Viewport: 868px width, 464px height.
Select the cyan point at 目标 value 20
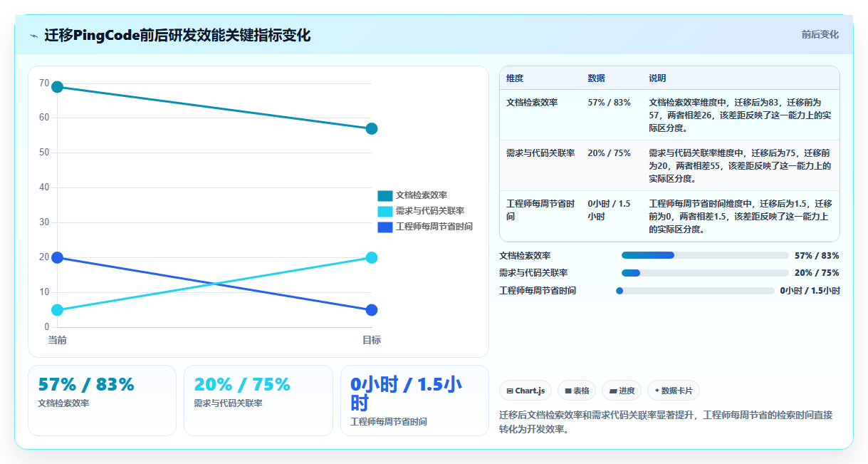(x=372, y=257)
